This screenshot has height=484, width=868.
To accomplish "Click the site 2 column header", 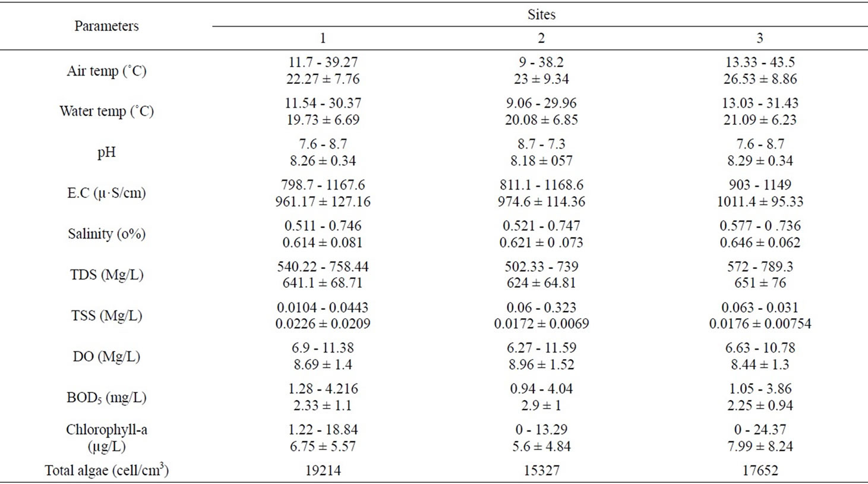I will click(x=541, y=38).
